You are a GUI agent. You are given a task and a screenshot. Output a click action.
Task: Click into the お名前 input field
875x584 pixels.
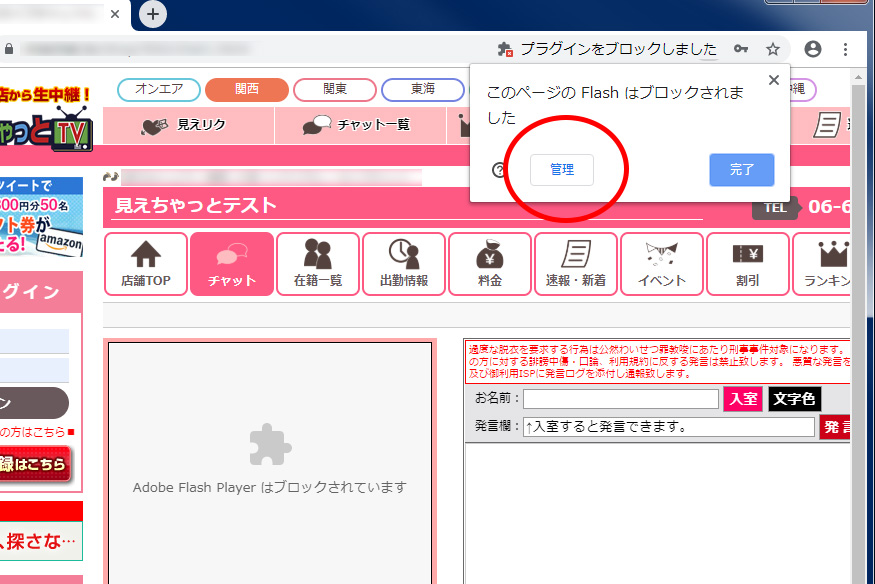pos(621,399)
